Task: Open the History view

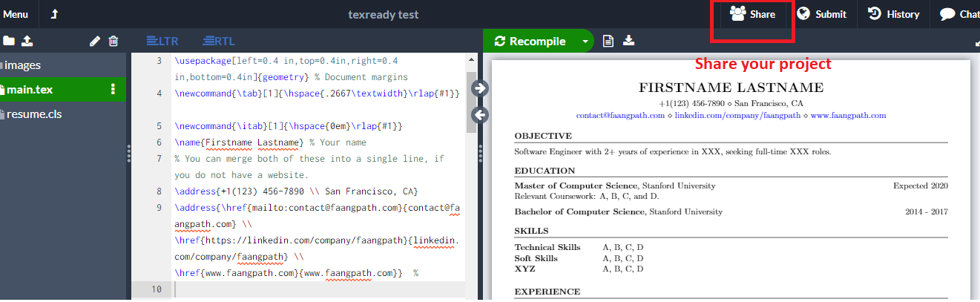Action: (x=893, y=14)
